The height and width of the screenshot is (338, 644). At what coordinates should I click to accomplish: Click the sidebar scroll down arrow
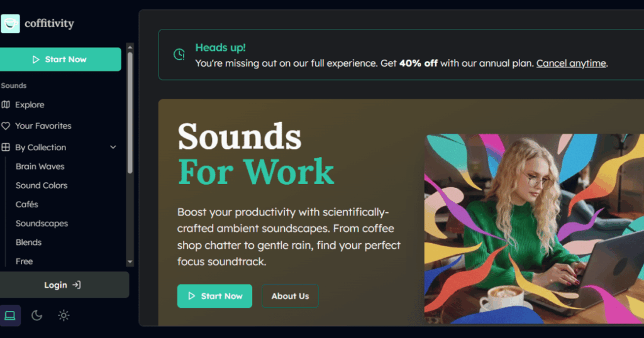(130, 261)
